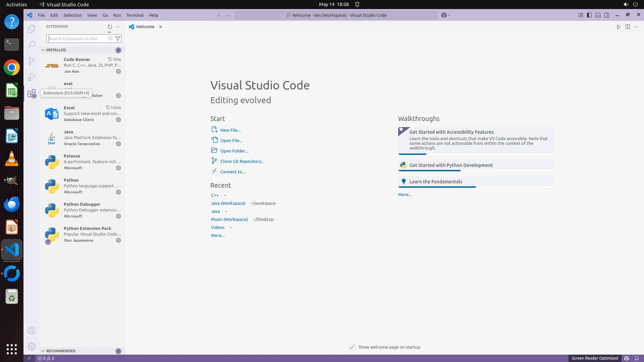644x362 pixels.
Task: Open the Source Control view
Action: tap(32, 61)
